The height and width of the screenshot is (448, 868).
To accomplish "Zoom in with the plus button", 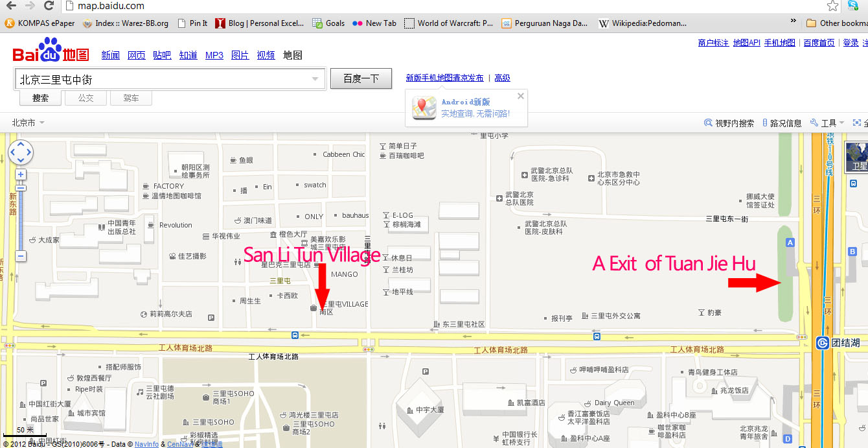I will click(21, 175).
